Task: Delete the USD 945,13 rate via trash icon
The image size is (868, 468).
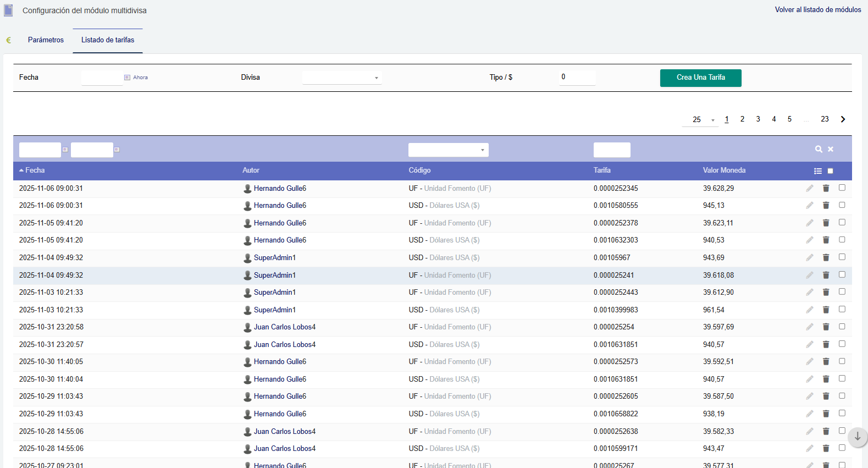Action: click(826, 206)
